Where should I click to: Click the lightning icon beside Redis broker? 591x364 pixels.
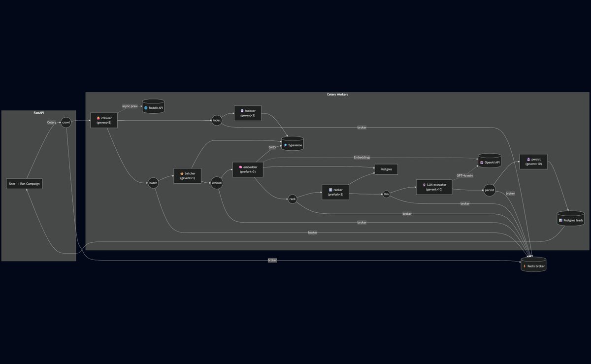click(x=525, y=266)
